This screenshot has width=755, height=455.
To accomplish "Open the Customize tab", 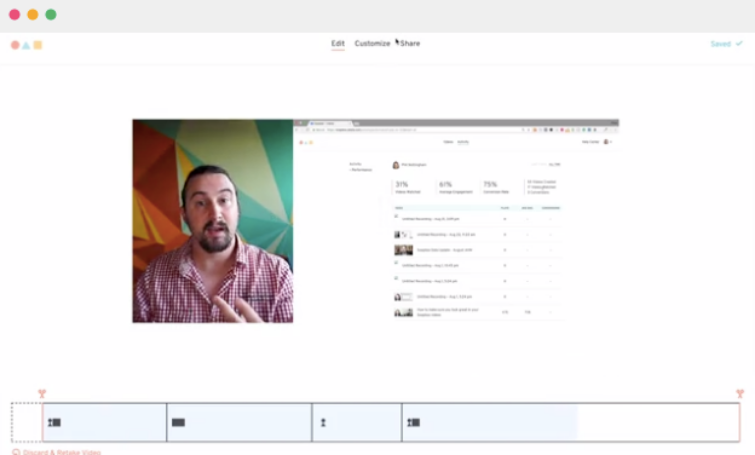I will [372, 43].
